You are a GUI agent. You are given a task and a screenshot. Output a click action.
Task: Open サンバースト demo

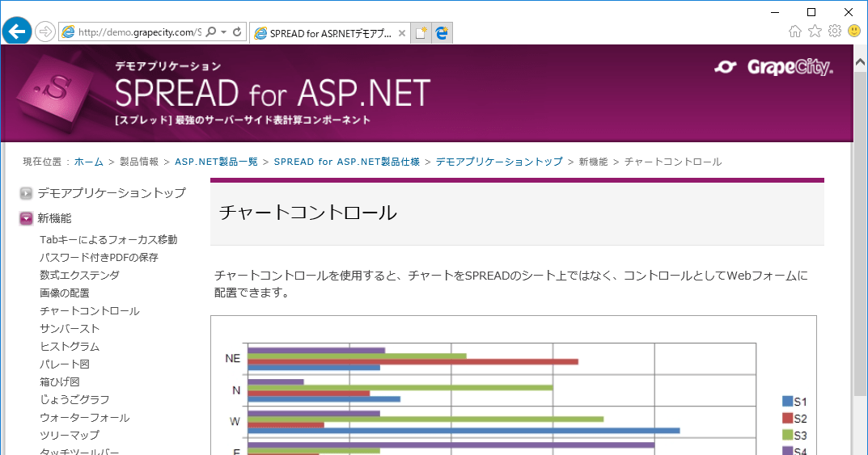[x=70, y=328]
